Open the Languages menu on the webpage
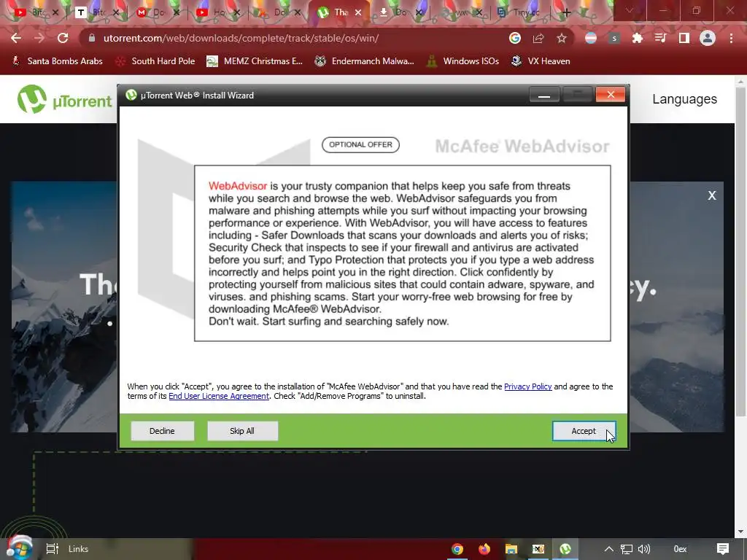This screenshot has width=747, height=560. 684,99
